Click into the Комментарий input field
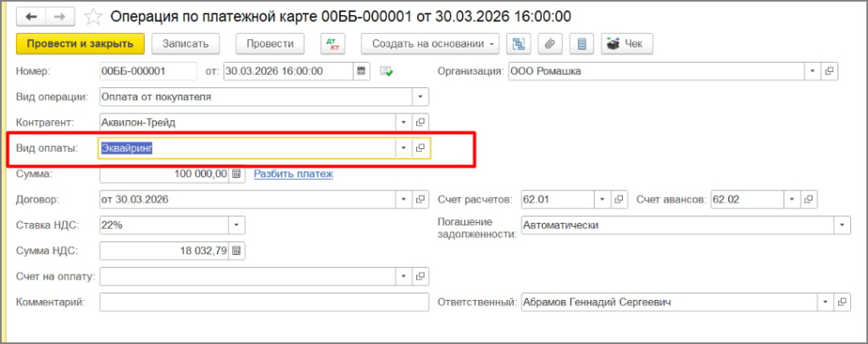Image resolution: width=868 pixels, height=344 pixels. pos(264,302)
